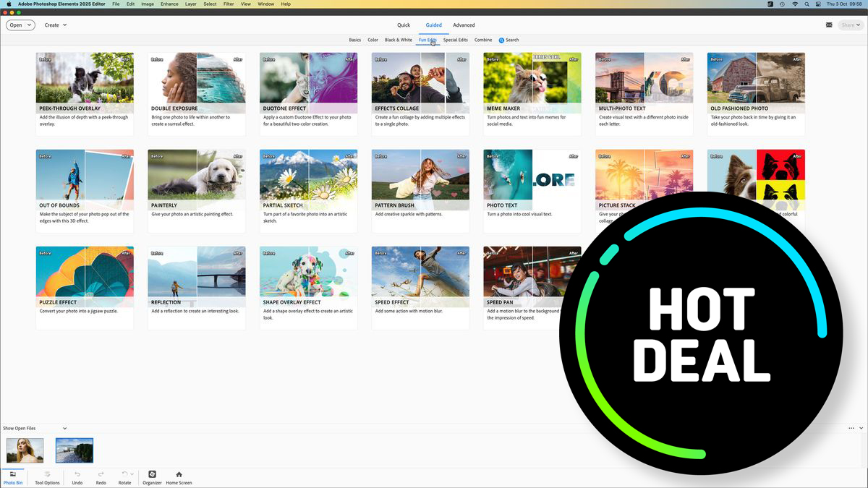Start the Meme Maker guided edit
This screenshot has height=488, width=868.
pos(532,94)
